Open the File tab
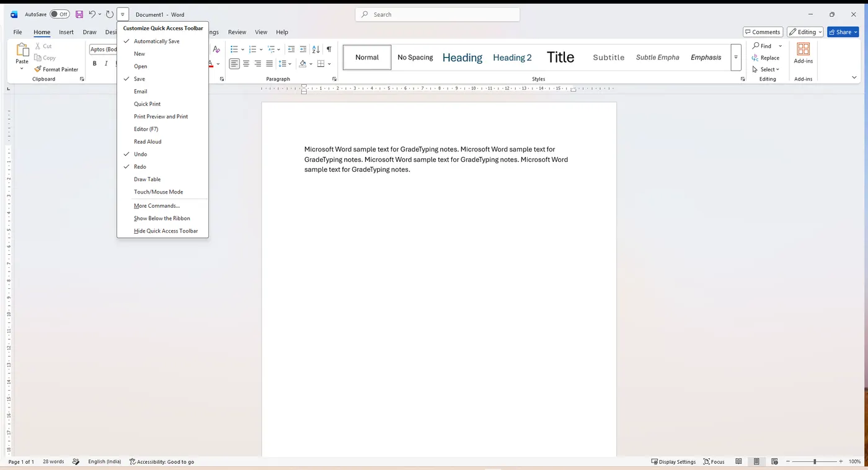 17,32
